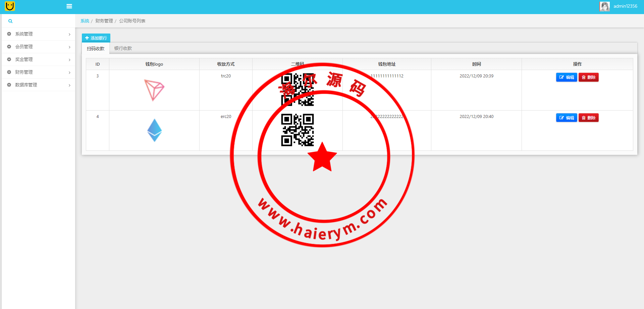Click the TRON wallet logo image
The height and width of the screenshot is (309, 644).
coord(154,90)
